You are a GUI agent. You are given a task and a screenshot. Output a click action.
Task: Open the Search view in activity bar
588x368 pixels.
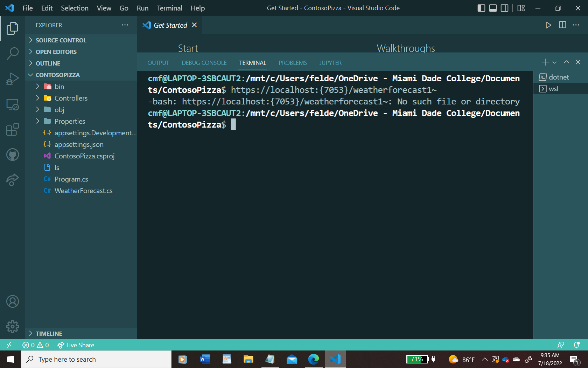pos(13,54)
